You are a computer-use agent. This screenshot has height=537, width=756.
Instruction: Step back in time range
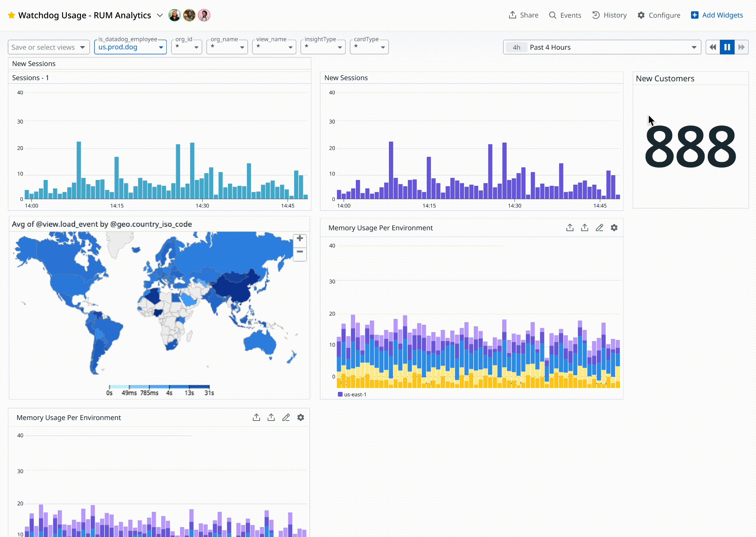tap(713, 47)
